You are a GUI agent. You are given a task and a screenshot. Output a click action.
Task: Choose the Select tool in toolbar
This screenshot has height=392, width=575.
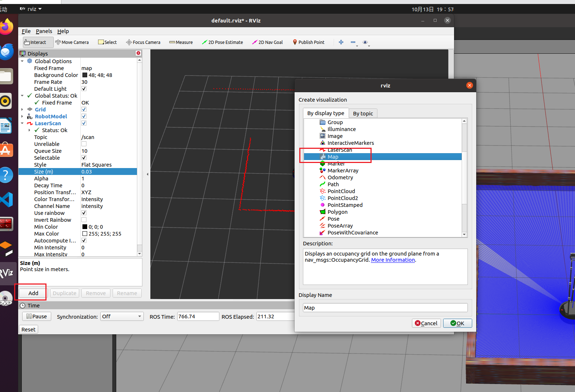pyautogui.click(x=108, y=42)
